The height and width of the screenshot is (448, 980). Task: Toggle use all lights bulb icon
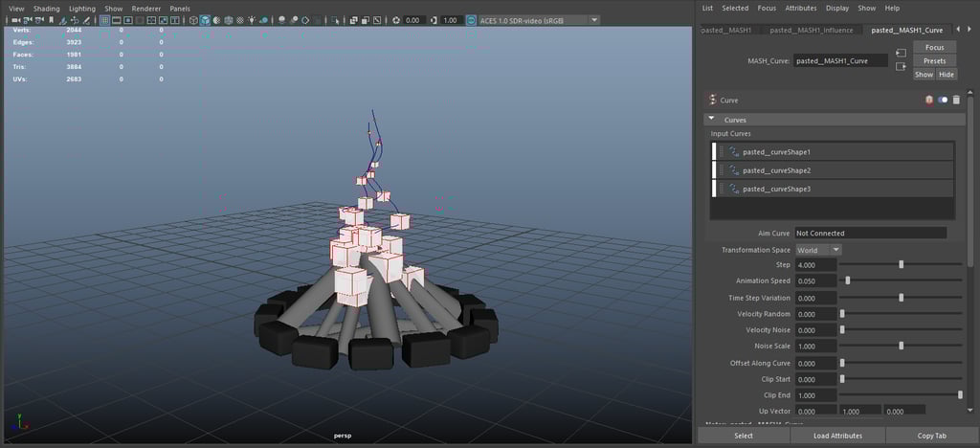(251, 20)
